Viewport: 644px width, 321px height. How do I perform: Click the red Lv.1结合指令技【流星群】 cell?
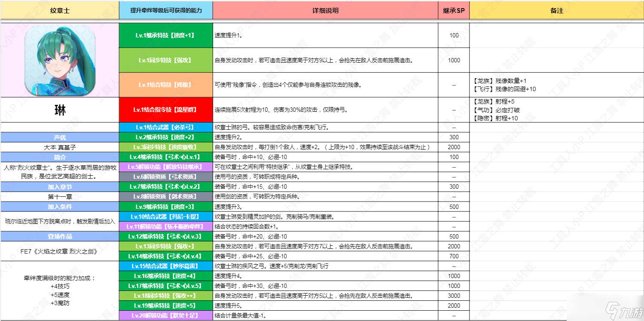[x=166, y=110]
